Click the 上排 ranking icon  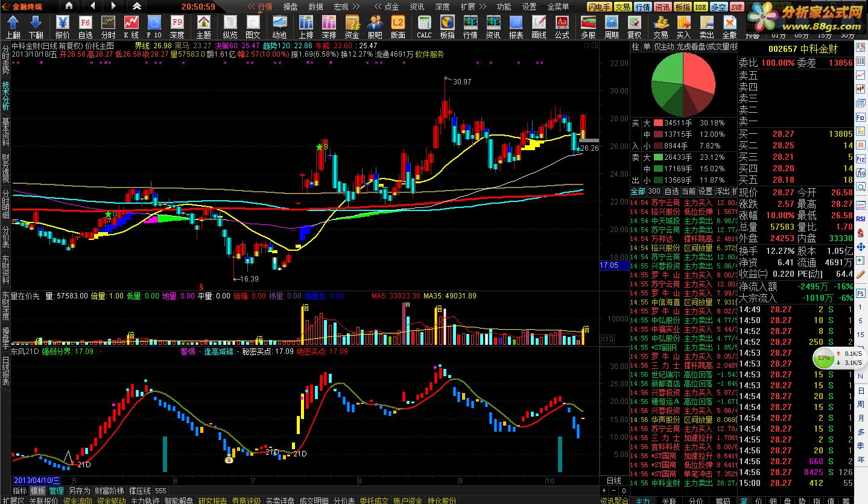[x=306, y=23]
